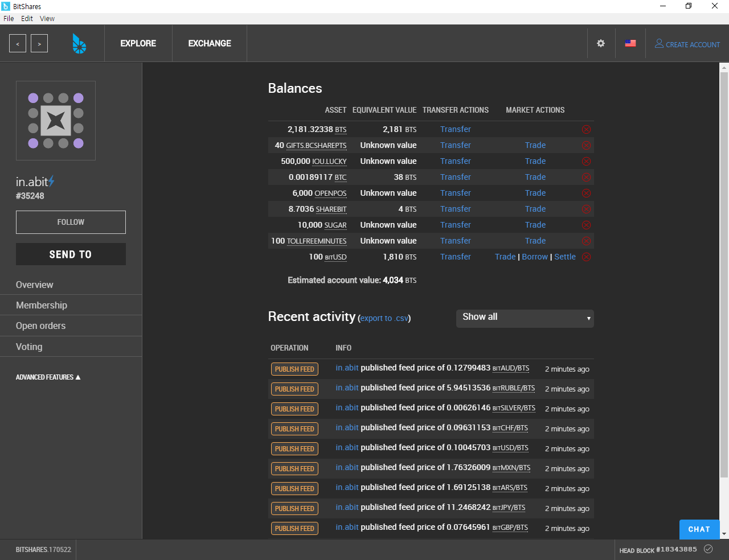Go to the Explore section
This screenshot has height=560, width=729.
coord(138,43)
